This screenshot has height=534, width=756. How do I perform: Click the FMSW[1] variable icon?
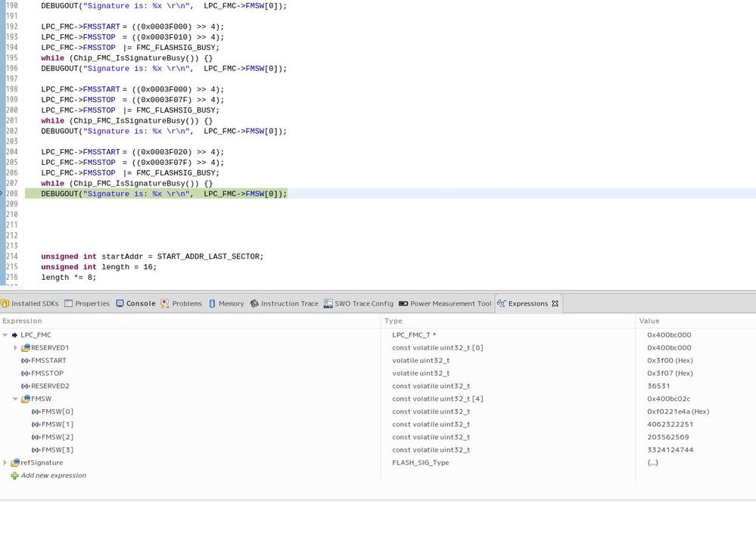click(36, 424)
